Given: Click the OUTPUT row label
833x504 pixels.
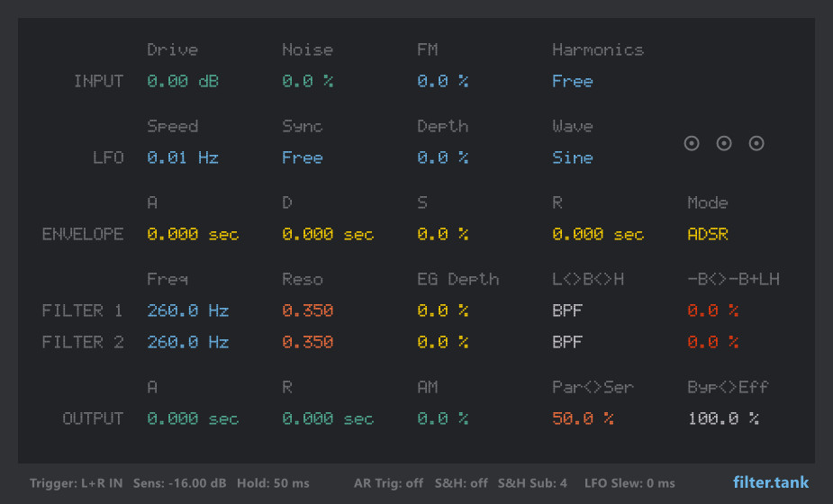Looking at the screenshot, I should coord(93,419).
